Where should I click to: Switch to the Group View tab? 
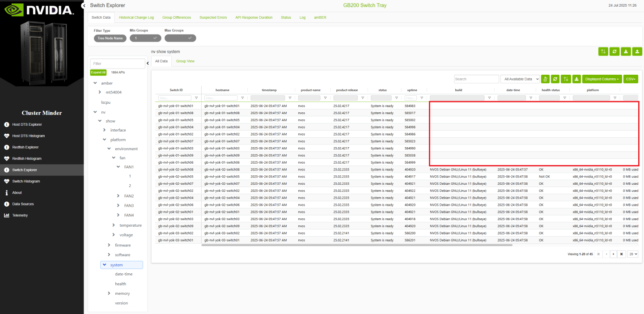coord(185,61)
